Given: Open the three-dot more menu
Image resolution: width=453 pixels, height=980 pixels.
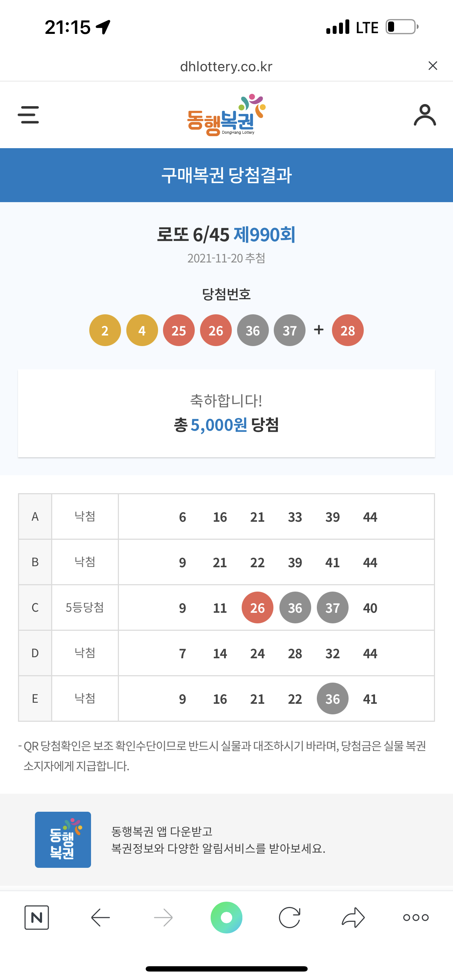Looking at the screenshot, I should pyautogui.click(x=416, y=918).
